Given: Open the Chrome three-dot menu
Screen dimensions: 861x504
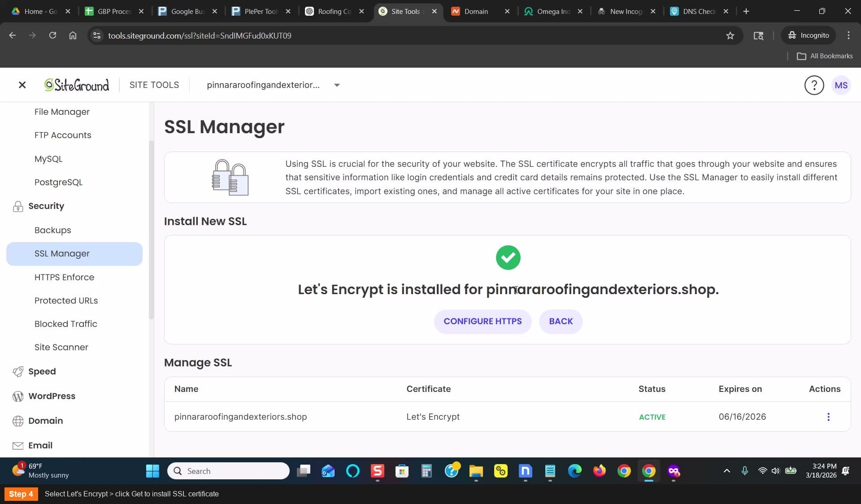Looking at the screenshot, I should click(x=848, y=35).
